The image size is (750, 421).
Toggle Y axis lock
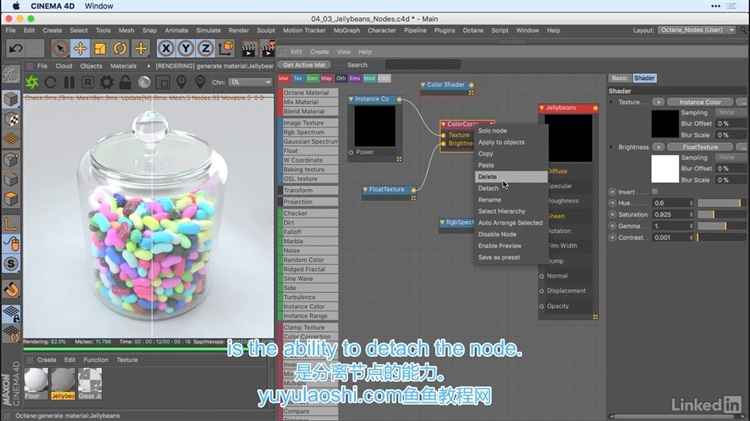click(x=186, y=48)
